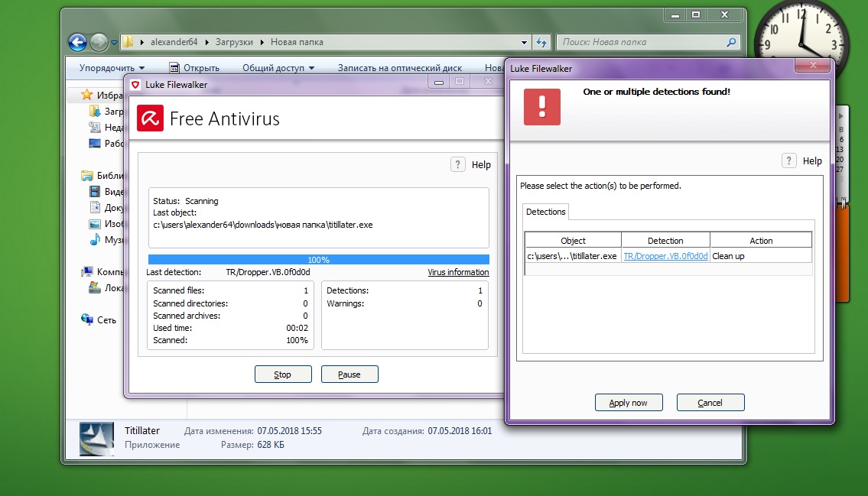
Task: Open address bar history dropdown arrow
Action: pos(524,42)
